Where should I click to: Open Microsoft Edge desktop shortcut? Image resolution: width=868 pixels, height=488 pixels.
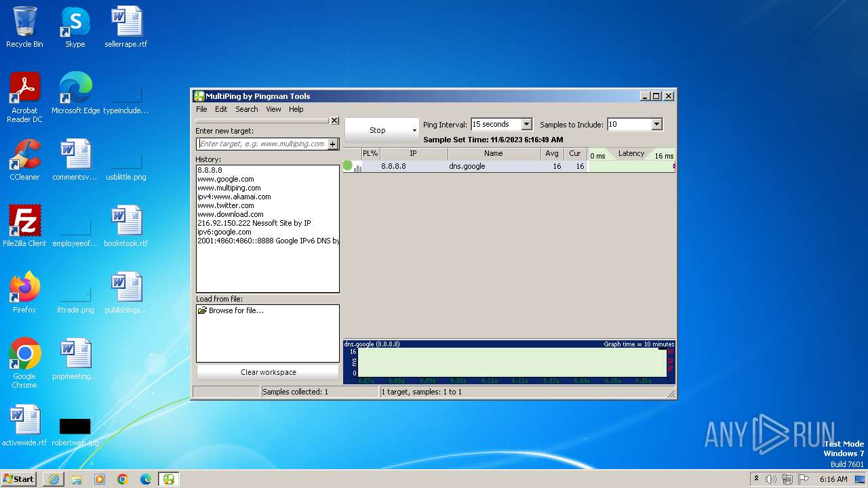(75, 94)
